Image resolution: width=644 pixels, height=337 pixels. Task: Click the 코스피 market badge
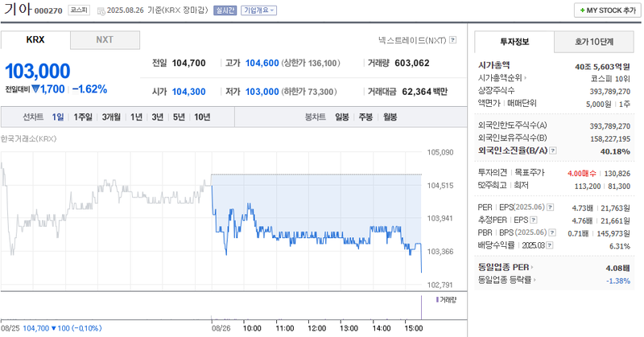79,10
